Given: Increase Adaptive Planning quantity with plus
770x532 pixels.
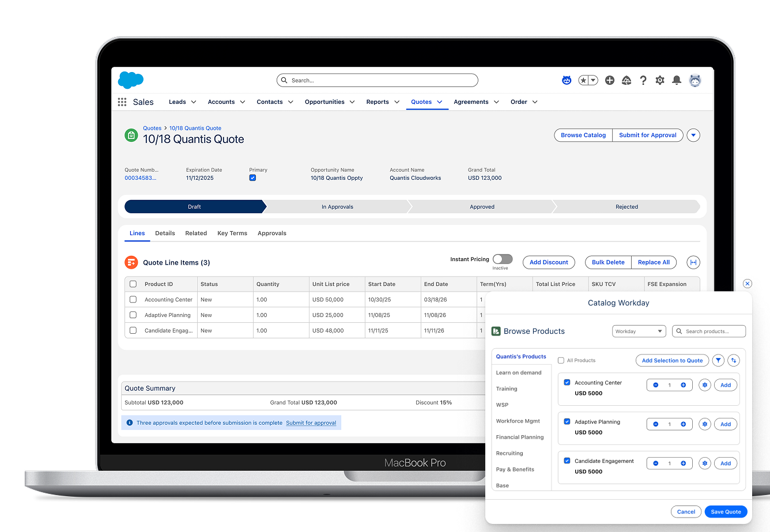Looking at the screenshot, I should pyautogui.click(x=684, y=424).
